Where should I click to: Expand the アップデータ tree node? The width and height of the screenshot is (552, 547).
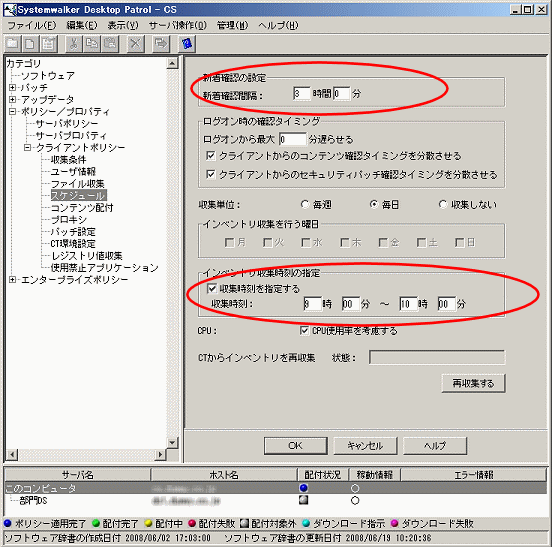(13, 100)
